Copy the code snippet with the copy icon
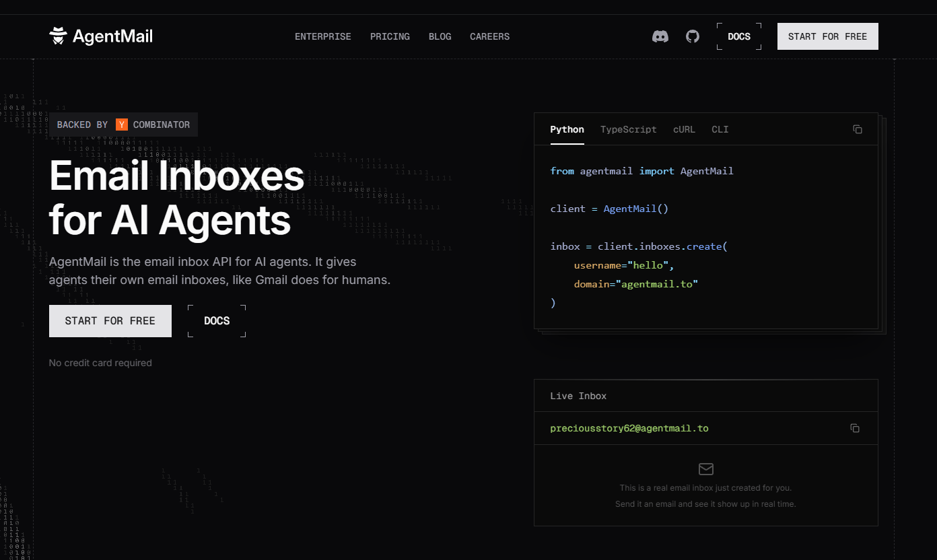The image size is (937, 560). tap(858, 129)
